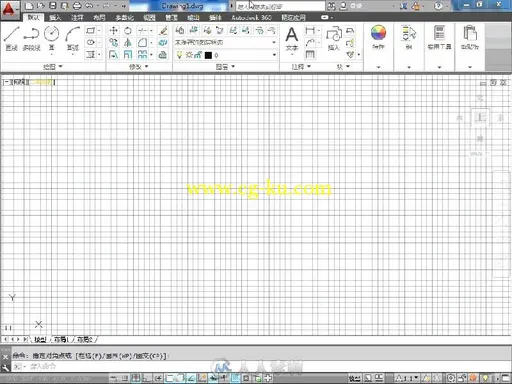This screenshot has height=384, width=512.
Task: Select the Ellipse tool in Draw panel
Action: (x=90, y=42)
